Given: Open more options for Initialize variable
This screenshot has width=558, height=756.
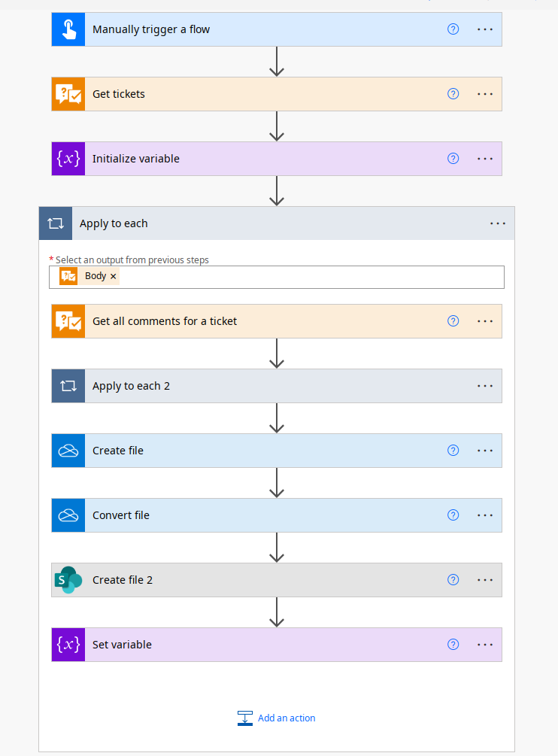Looking at the screenshot, I should click(485, 159).
